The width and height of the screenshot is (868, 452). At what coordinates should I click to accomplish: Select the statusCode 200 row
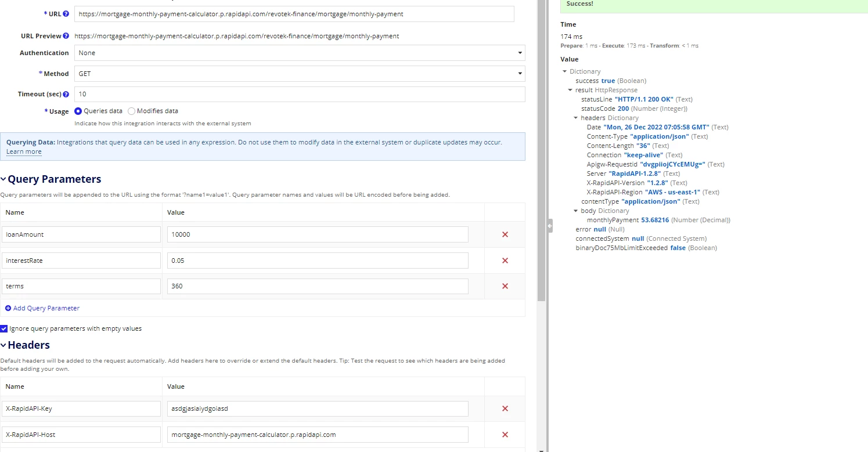pyautogui.click(x=634, y=109)
